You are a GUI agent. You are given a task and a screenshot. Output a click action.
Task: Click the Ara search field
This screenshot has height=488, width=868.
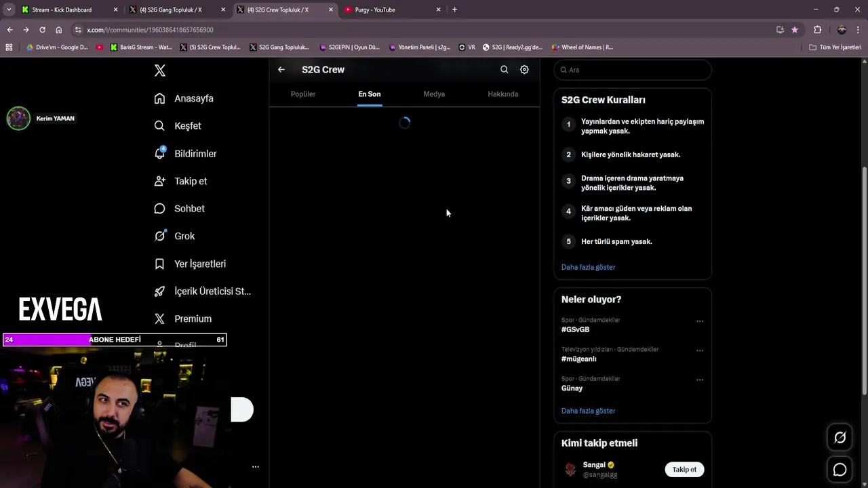[633, 70]
